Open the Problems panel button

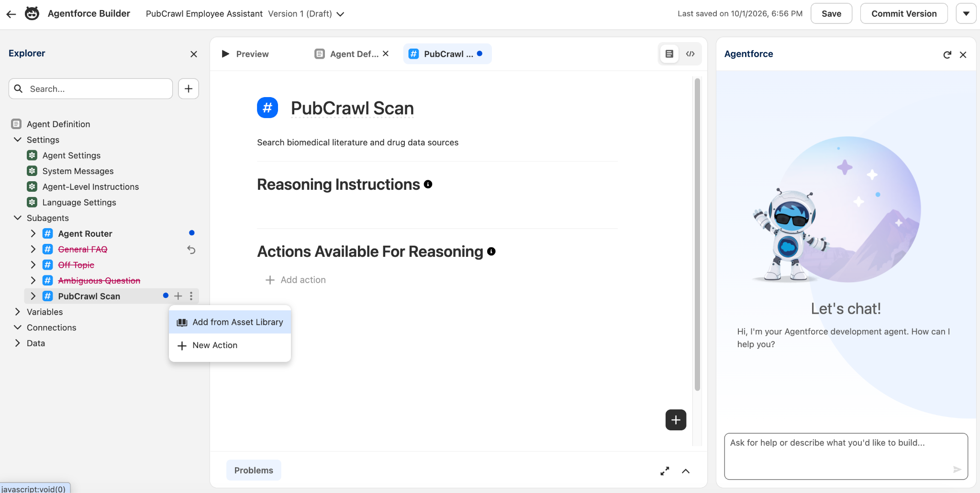tap(254, 471)
